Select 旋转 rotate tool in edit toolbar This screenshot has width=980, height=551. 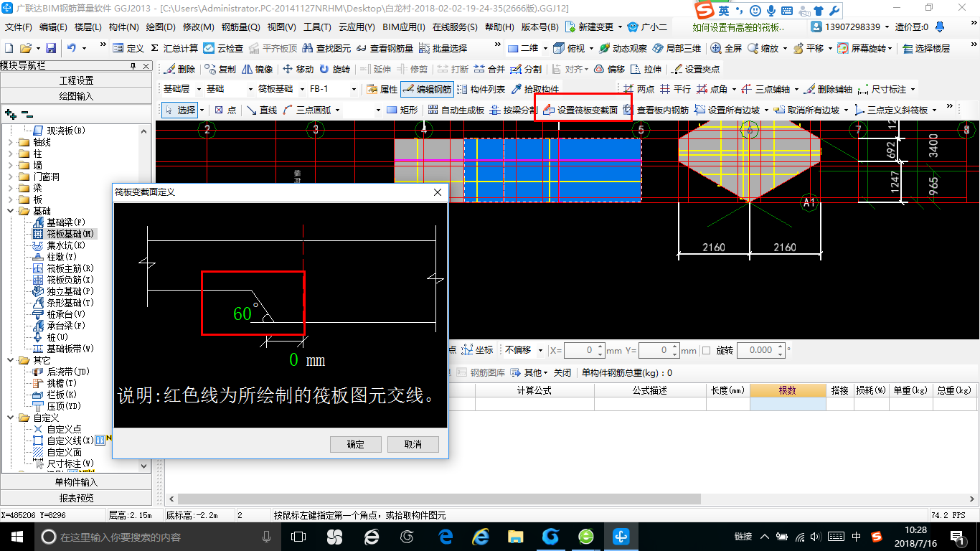335,70
